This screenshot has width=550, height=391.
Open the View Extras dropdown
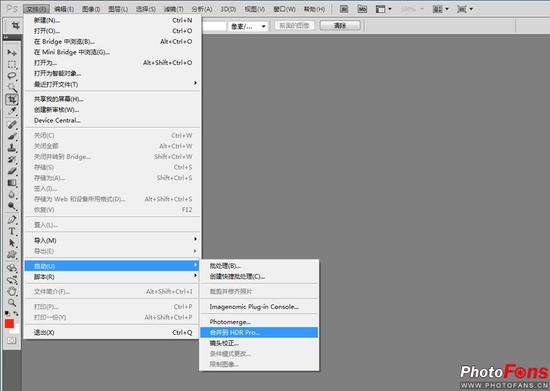tap(383, 9)
